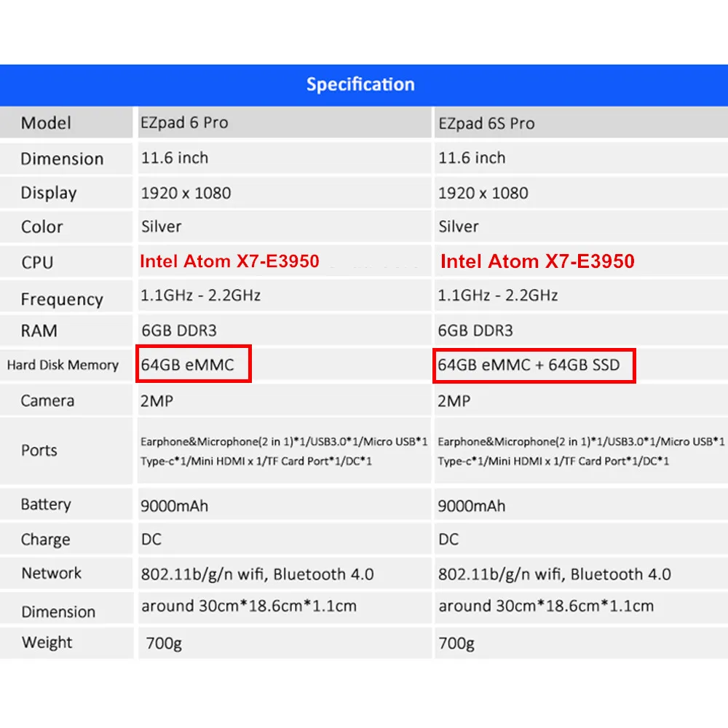728x728 pixels.
Task: Click the EZpad 6S Pro model cell
Action: click(486, 124)
